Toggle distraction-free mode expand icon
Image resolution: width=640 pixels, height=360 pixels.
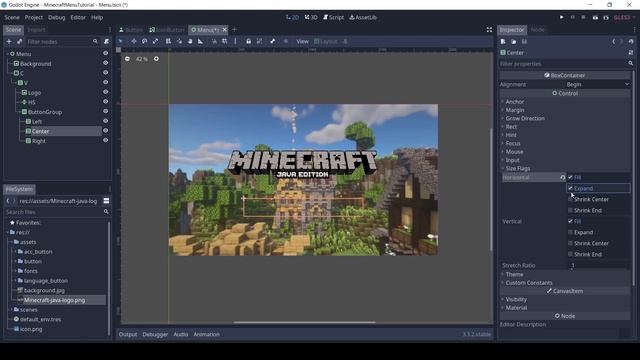[x=489, y=30]
